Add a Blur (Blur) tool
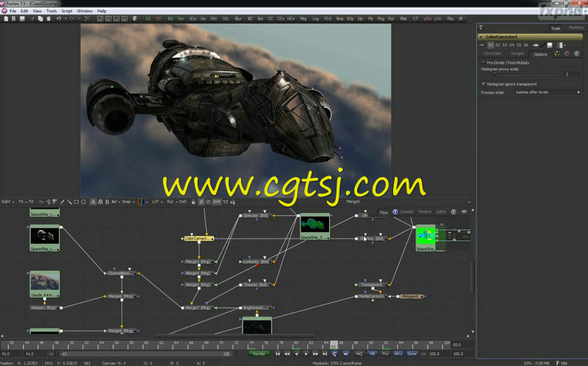The image size is (588, 366). [237, 19]
